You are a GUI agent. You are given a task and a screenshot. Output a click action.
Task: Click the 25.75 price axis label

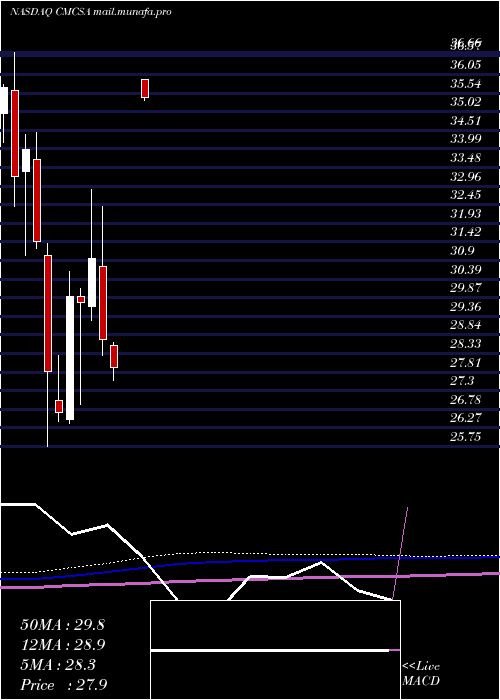465,436
